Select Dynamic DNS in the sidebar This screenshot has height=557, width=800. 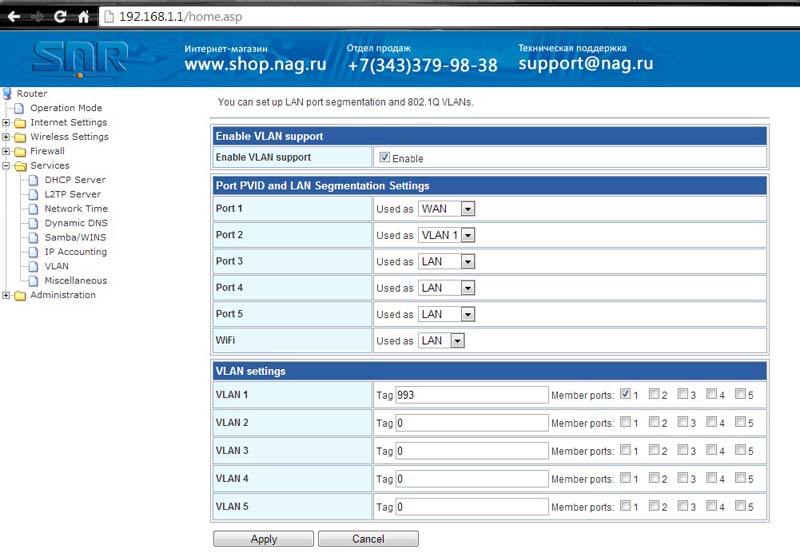75,223
